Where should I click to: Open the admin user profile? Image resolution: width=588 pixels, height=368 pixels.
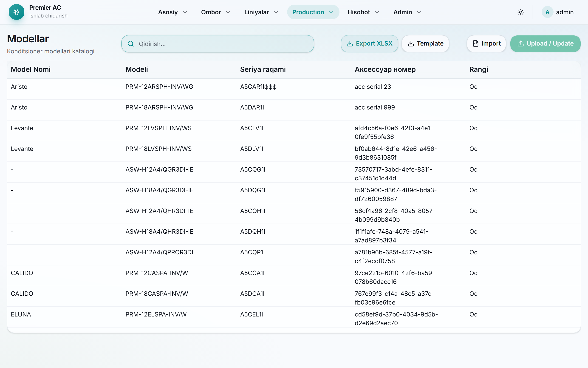click(x=558, y=12)
